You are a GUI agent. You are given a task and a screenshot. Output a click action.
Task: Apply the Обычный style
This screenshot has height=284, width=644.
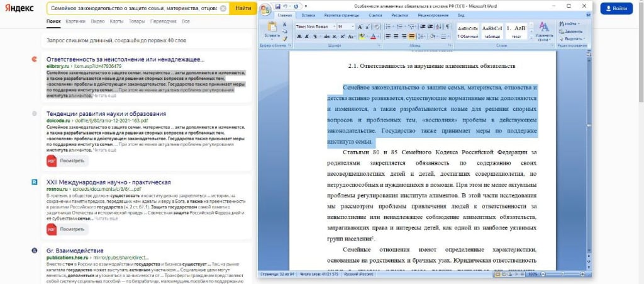tap(468, 31)
